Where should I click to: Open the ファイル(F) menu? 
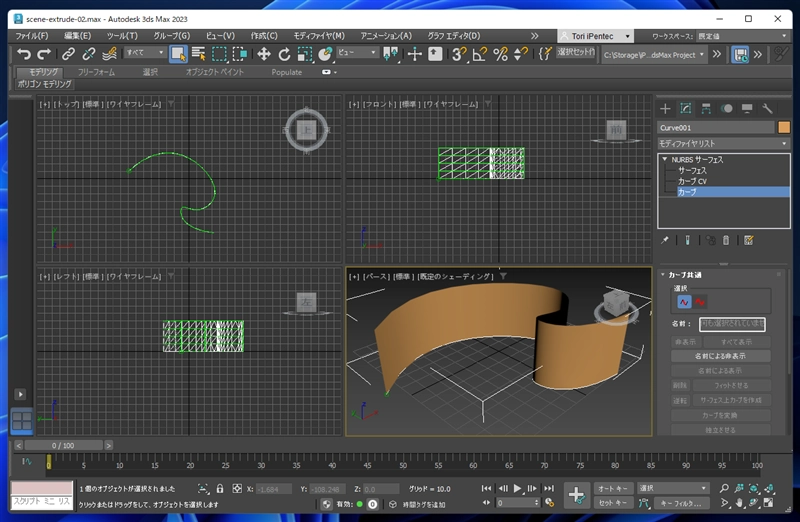tap(32, 36)
